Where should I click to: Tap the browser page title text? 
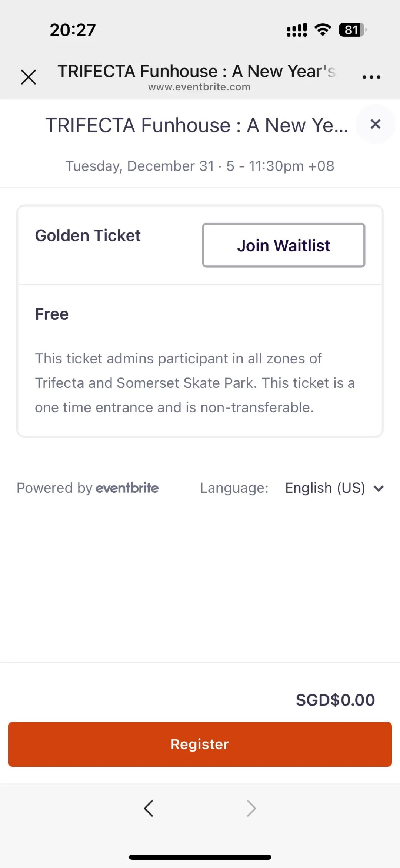tap(196, 71)
